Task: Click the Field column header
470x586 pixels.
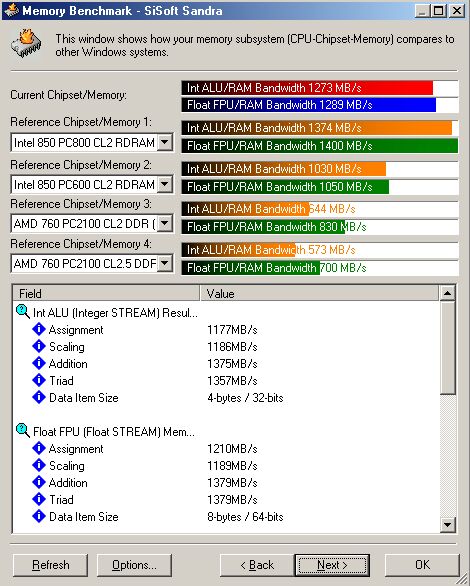Action: [x=106, y=293]
